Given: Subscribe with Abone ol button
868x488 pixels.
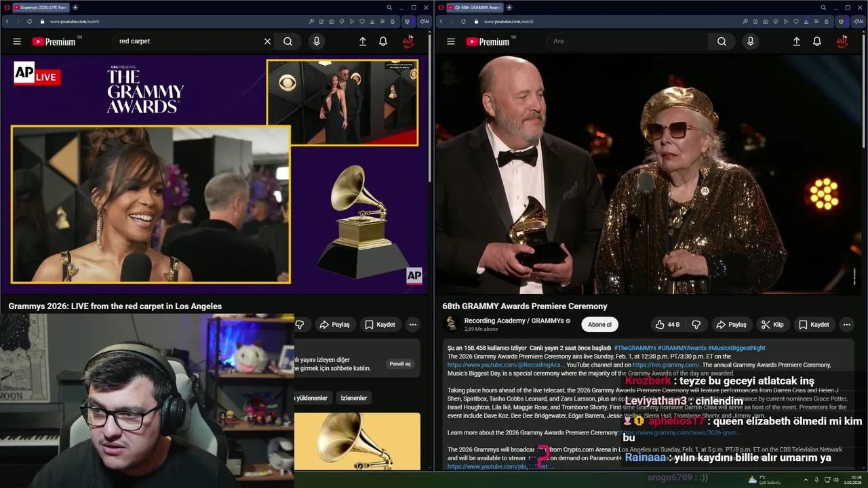Looking at the screenshot, I should (x=599, y=325).
